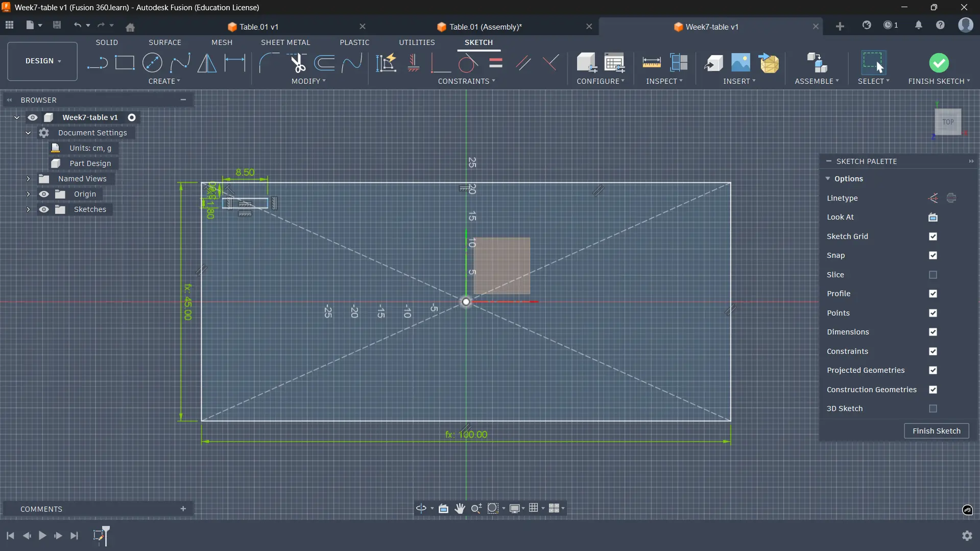Expand the Sketches folder
Viewport: 980px width, 551px height.
28,209
